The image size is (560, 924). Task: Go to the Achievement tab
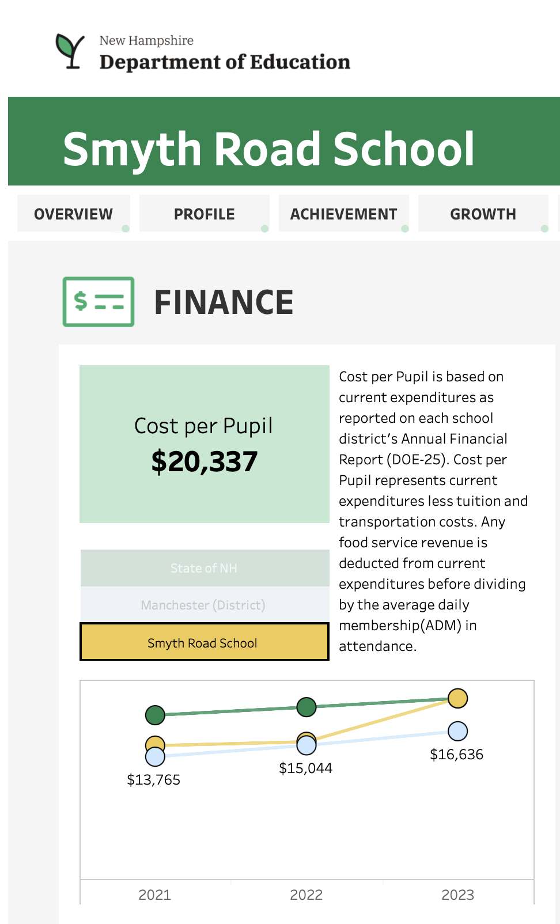point(344,214)
